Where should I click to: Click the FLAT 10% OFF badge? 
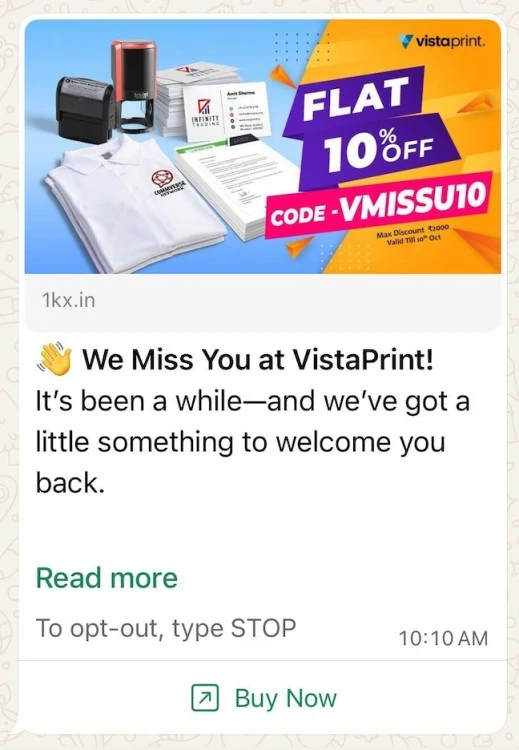pos(369,127)
